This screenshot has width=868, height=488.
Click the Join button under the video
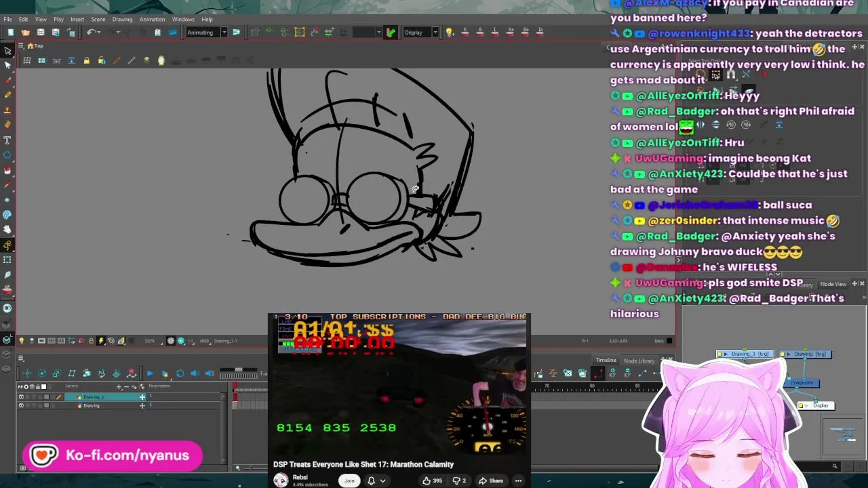click(x=349, y=481)
